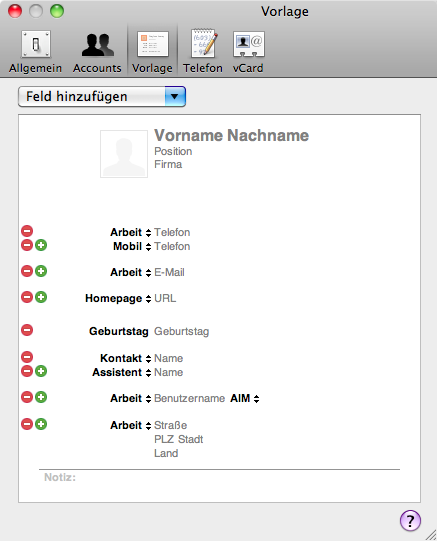The height and width of the screenshot is (541, 437).
Task: Open the Telefon preferences pane
Action: pyautogui.click(x=203, y=52)
